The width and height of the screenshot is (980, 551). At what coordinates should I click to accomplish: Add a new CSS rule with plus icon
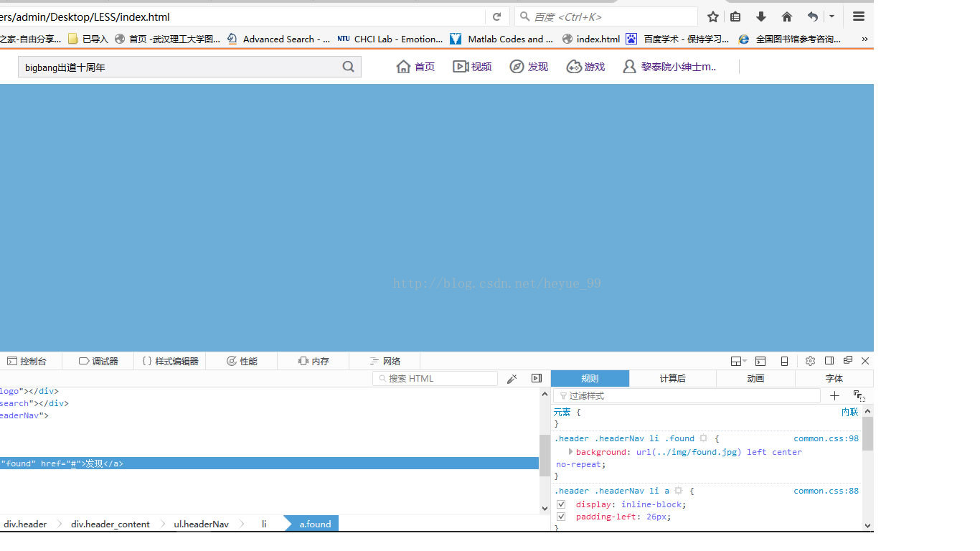(x=834, y=395)
